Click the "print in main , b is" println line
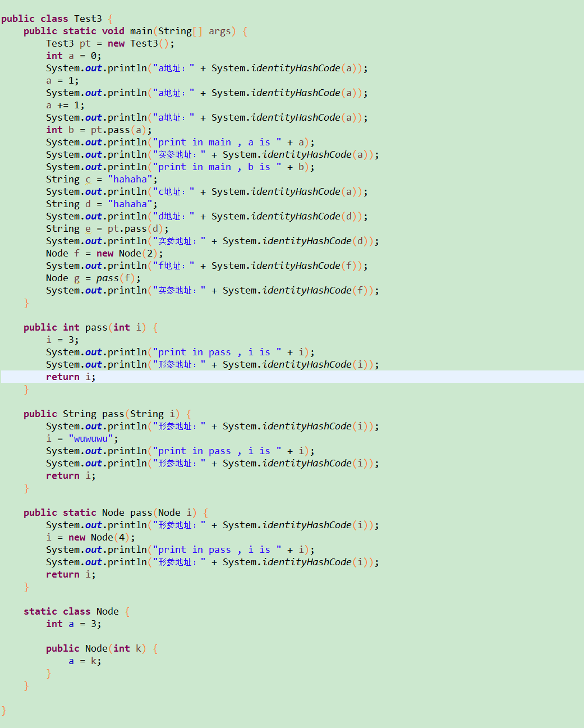584x728 pixels. [x=180, y=167]
